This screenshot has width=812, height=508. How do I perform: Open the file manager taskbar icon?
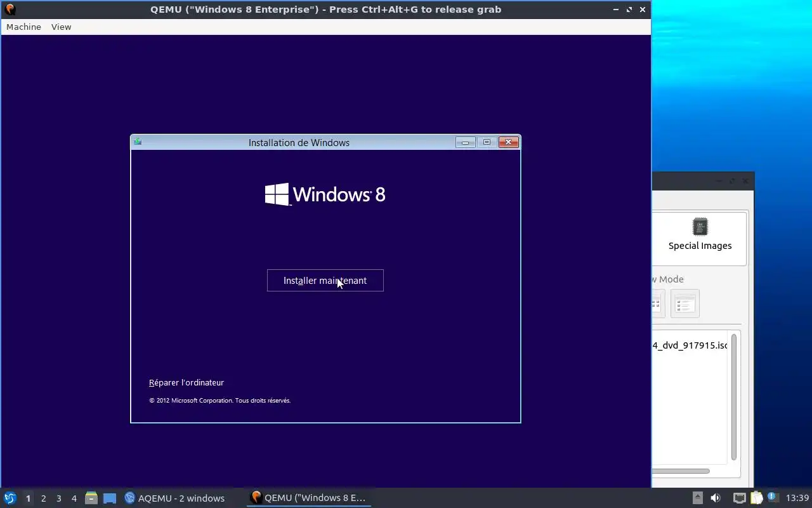91,498
